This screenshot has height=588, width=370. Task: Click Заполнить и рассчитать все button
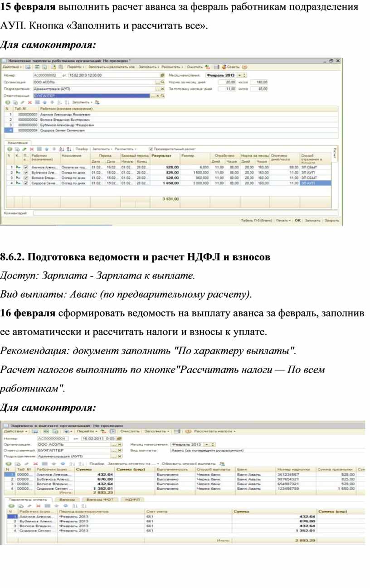pyautogui.click(x=112, y=67)
